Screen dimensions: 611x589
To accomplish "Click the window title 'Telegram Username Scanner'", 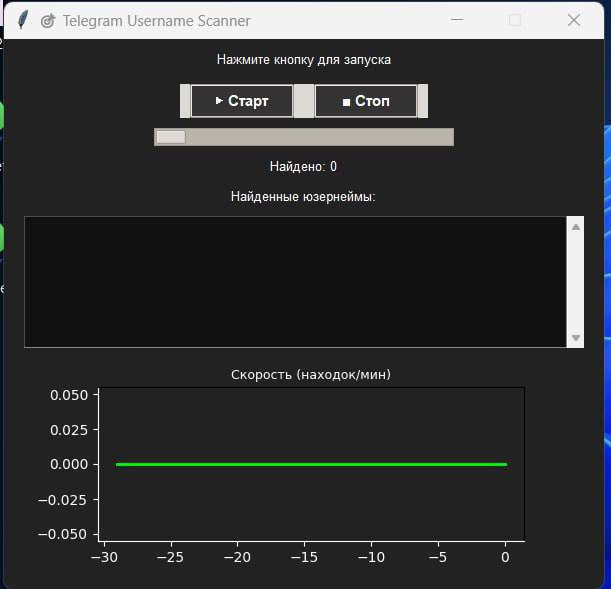I will (x=157, y=21).
